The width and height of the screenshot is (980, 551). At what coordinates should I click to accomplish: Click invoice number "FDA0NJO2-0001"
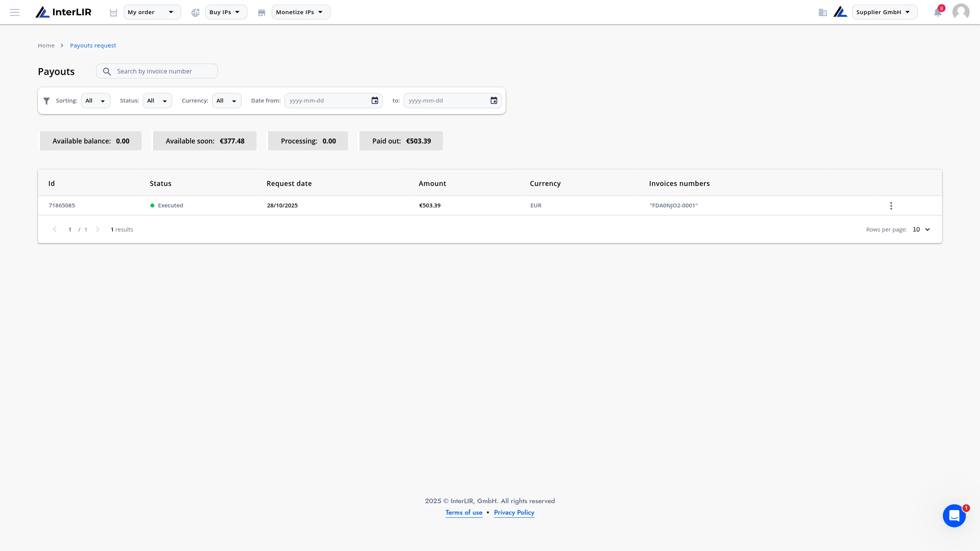674,205
